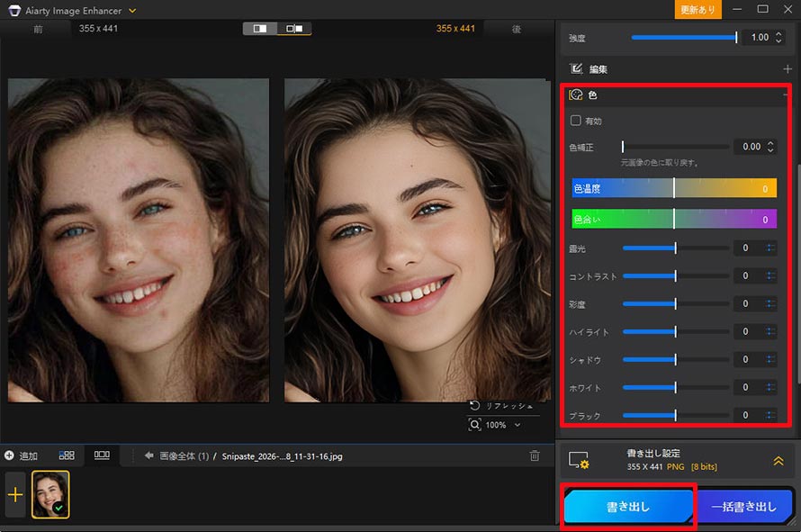Adjust the コントラスト contrast slider
801x532 pixels.
[x=675, y=276]
